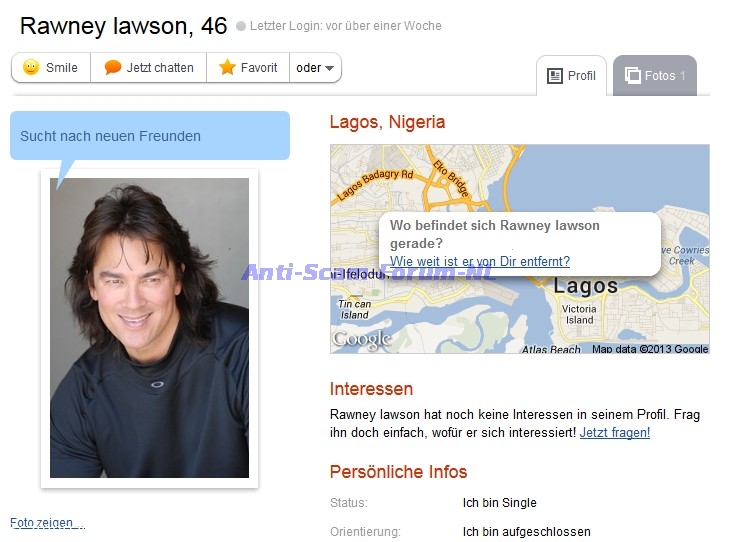Open 'Wie weit ist er von Dir entfernt?' link
Viewport: 733px width, 542px height.
tap(480, 261)
